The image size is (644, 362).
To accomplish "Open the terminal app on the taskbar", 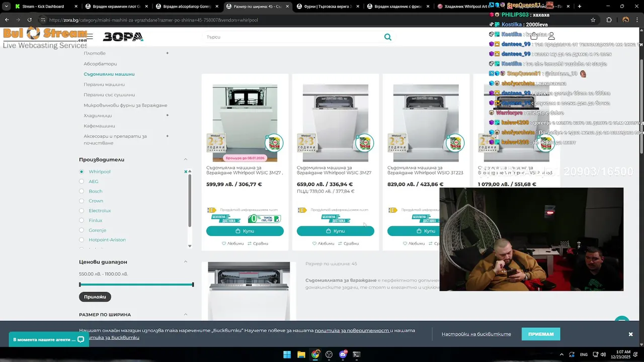I will [x=357, y=354].
